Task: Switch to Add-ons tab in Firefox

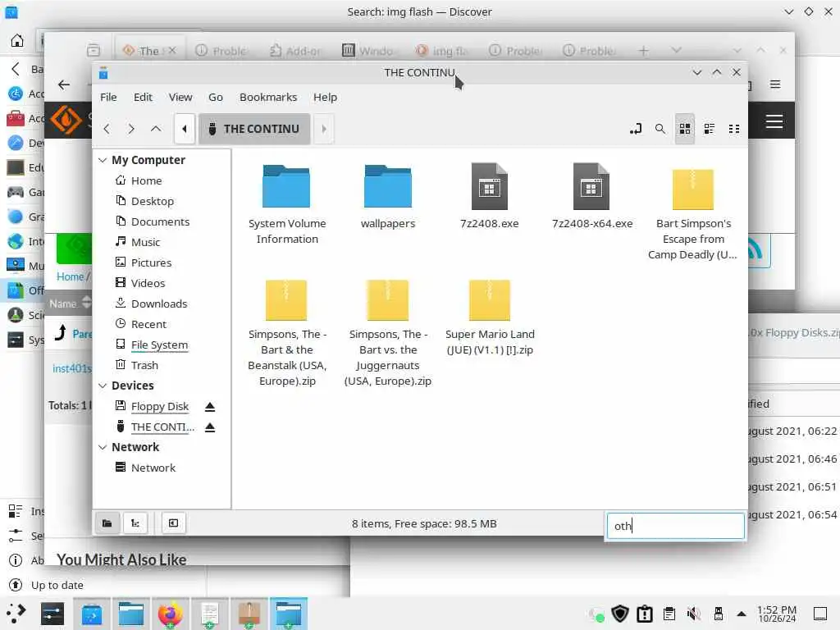Action: point(295,50)
